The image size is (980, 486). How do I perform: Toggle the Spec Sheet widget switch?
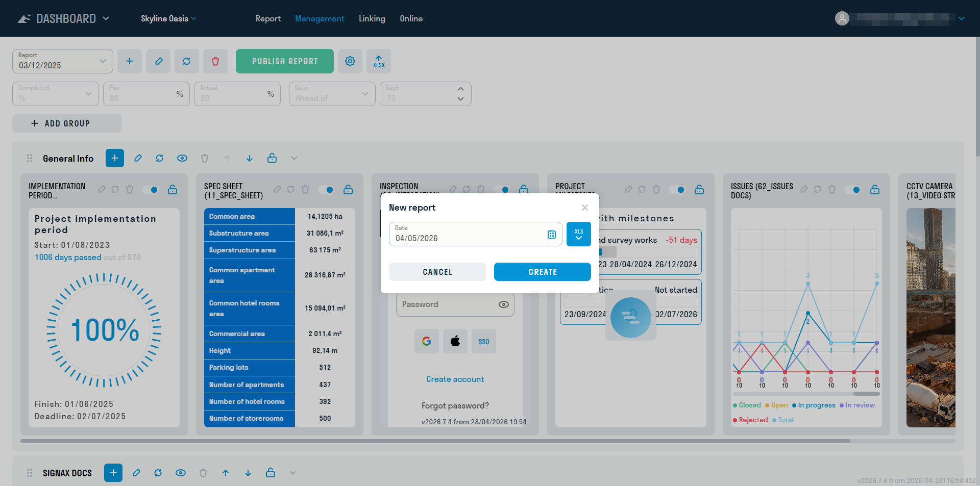[x=326, y=190]
